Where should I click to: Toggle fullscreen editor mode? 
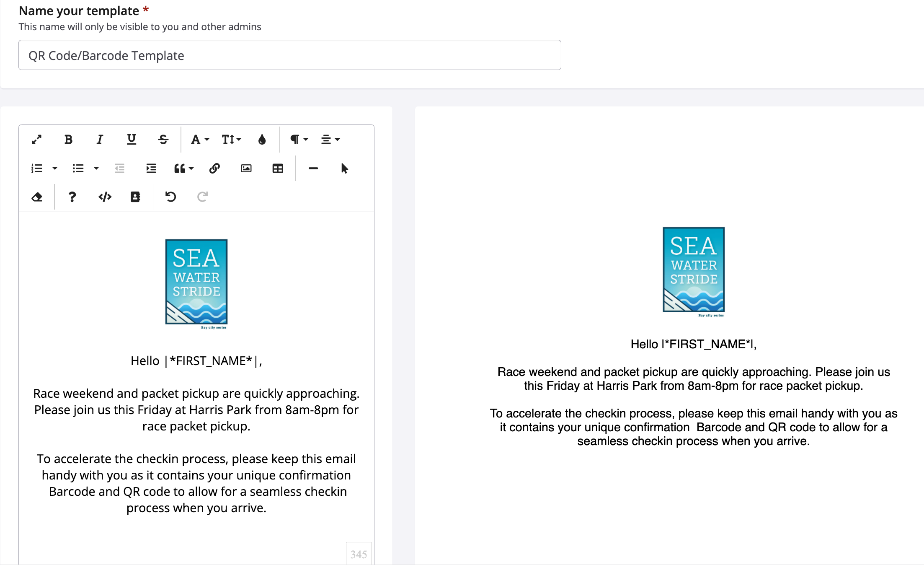[x=37, y=139]
